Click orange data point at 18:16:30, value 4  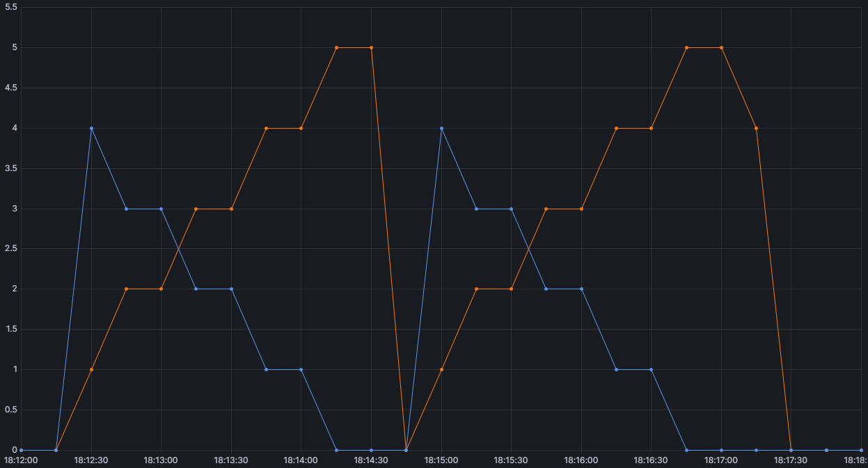[651, 128]
